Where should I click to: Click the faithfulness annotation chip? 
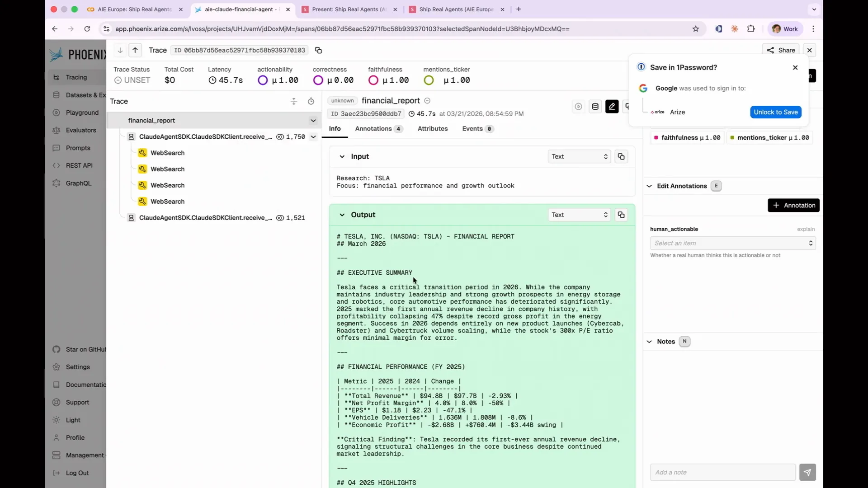click(687, 137)
